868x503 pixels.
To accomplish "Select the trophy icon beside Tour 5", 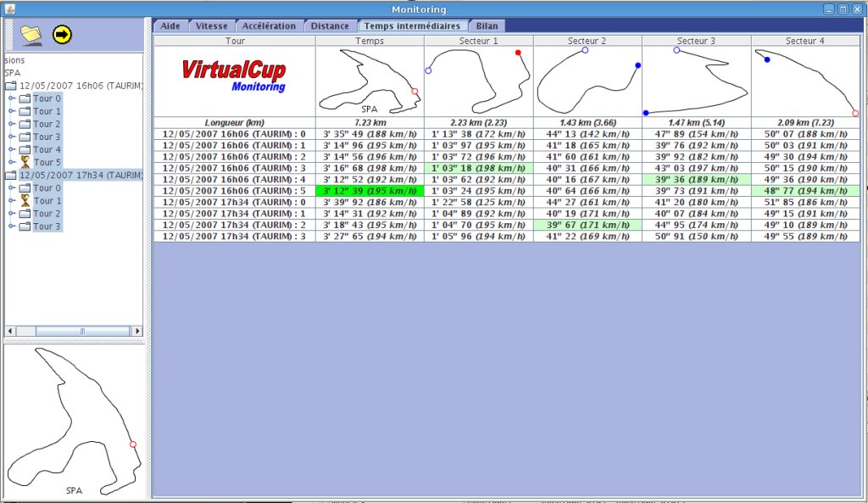I will click(24, 162).
